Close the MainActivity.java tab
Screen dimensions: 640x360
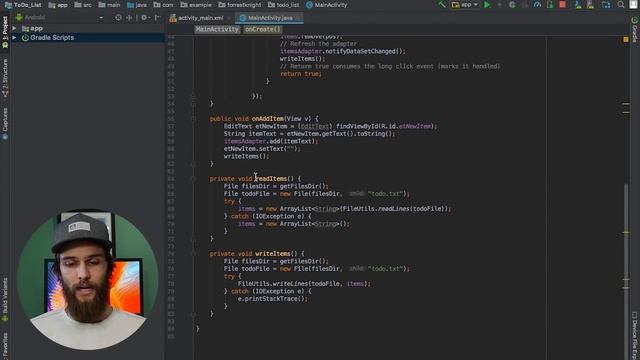coord(298,18)
